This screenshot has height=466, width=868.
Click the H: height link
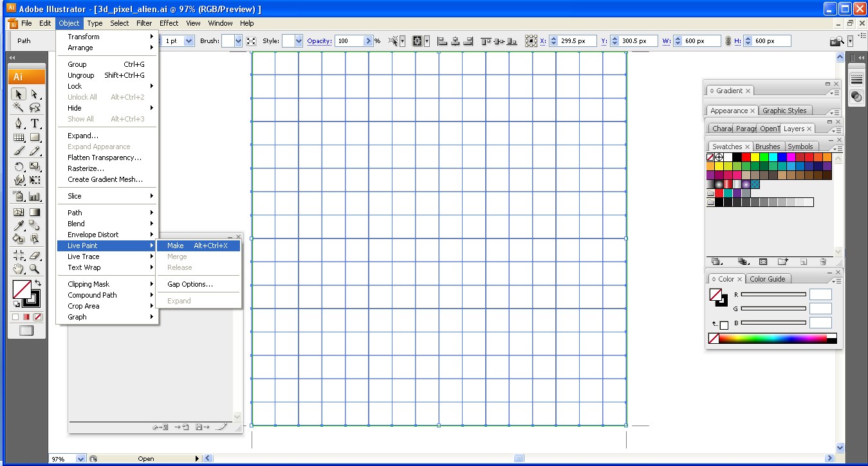737,41
